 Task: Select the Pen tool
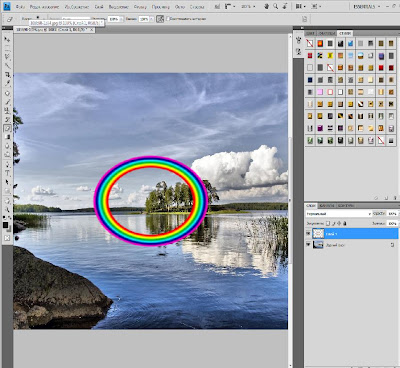7,165
